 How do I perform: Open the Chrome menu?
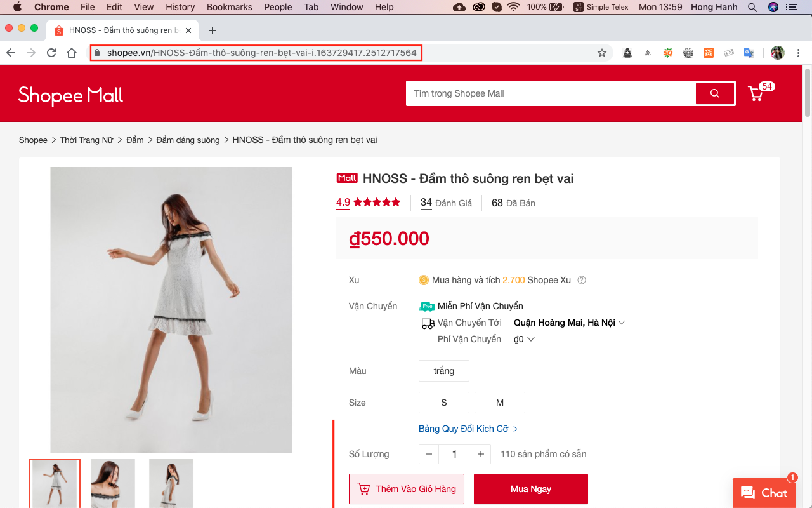(x=51, y=7)
